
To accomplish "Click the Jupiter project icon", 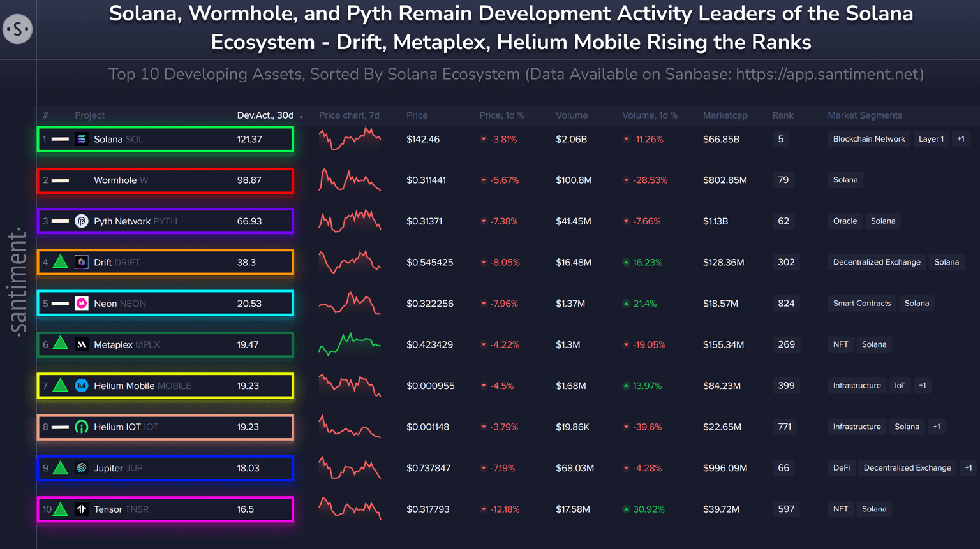I will [x=82, y=468].
